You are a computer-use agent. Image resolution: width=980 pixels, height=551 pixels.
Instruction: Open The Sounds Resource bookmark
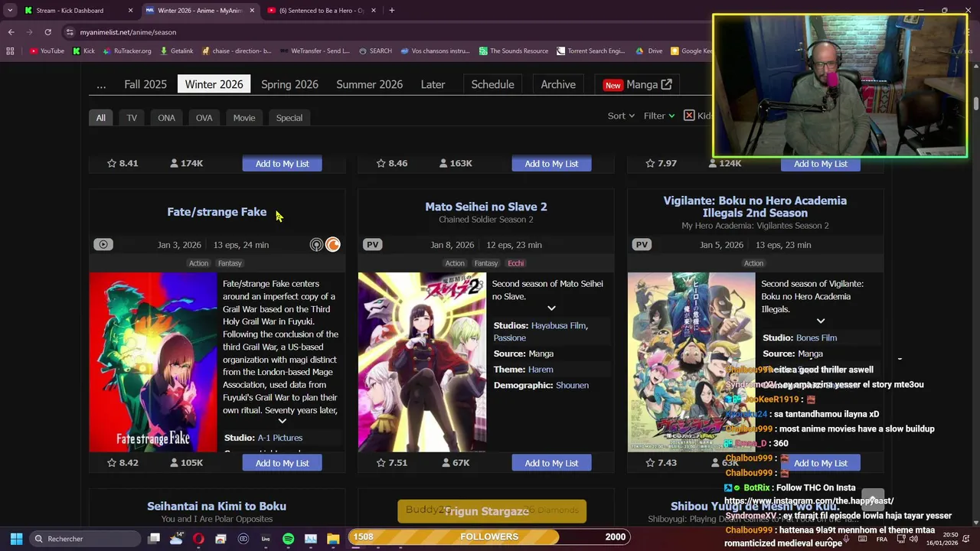coord(514,51)
